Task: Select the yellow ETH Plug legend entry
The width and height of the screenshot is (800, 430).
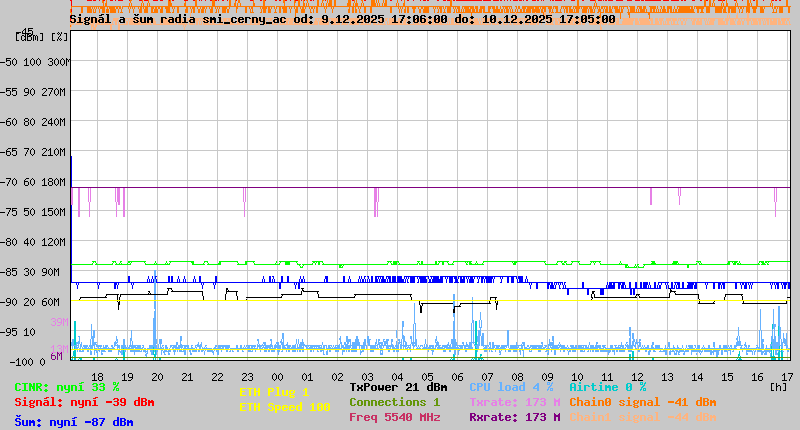Action: (x=274, y=392)
